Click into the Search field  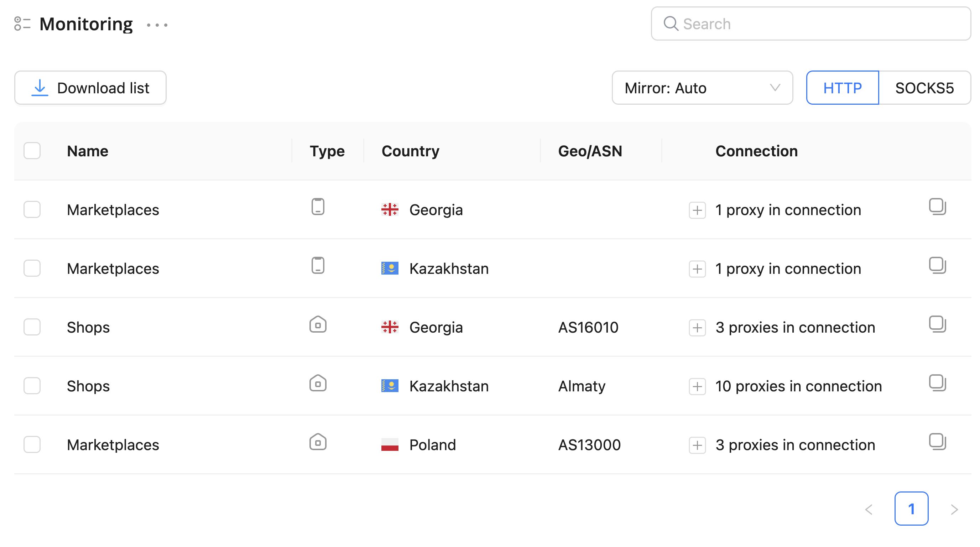(x=818, y=24)
